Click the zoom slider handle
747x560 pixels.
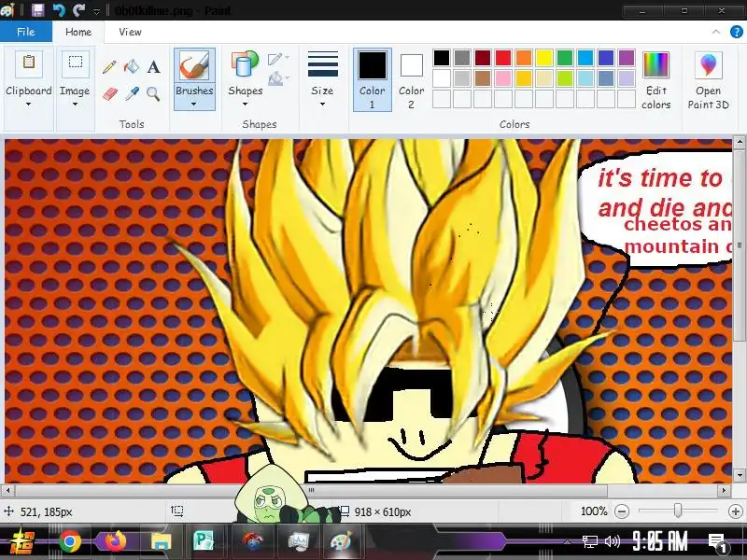pos(678,511)
